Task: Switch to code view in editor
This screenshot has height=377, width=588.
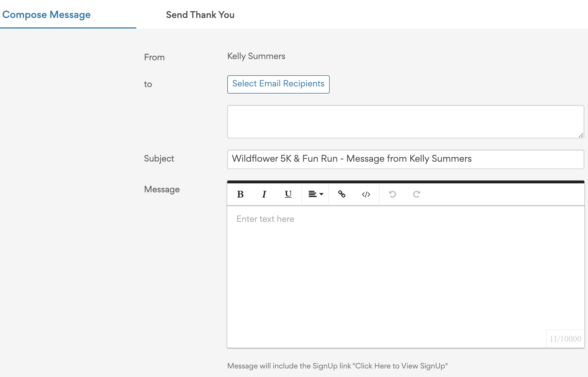Action: 366,194
